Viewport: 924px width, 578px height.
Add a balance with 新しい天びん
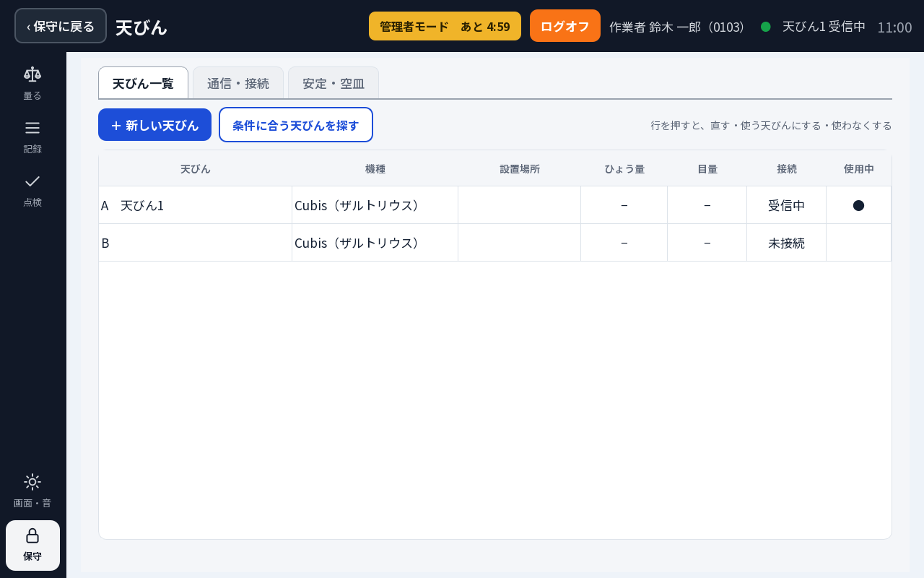154,125
